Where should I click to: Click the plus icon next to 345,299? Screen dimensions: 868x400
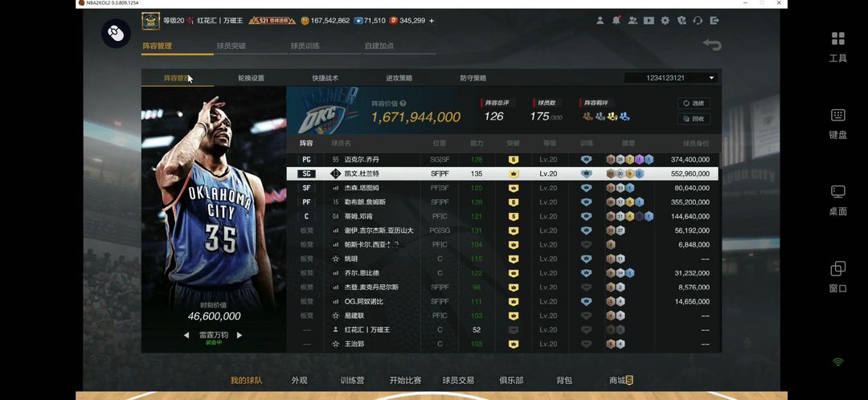point(432,20)
